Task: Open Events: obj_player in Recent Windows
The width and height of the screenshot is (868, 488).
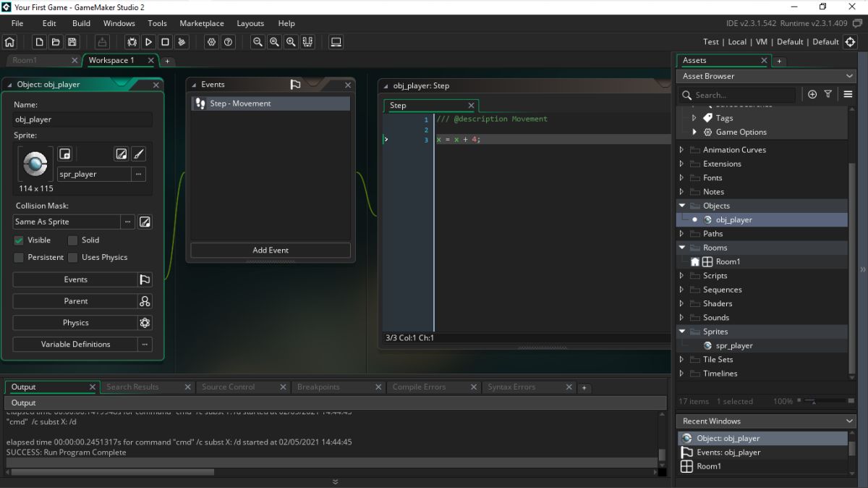Action: 762,453
